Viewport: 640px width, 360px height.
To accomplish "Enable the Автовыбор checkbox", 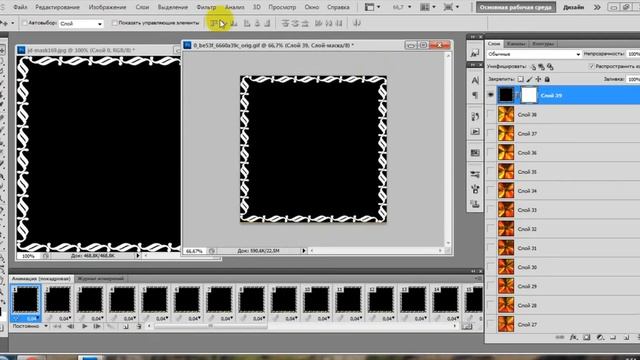I will click(25, 23).
